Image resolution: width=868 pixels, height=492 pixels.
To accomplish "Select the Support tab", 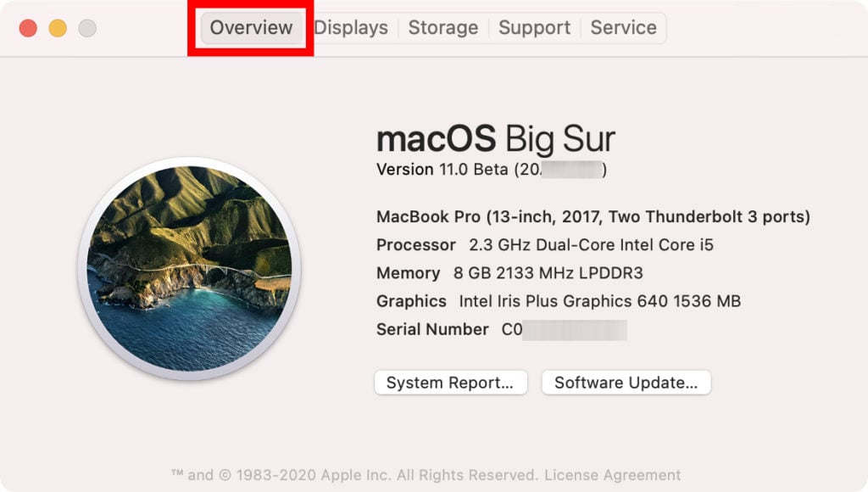I will 534,27.
